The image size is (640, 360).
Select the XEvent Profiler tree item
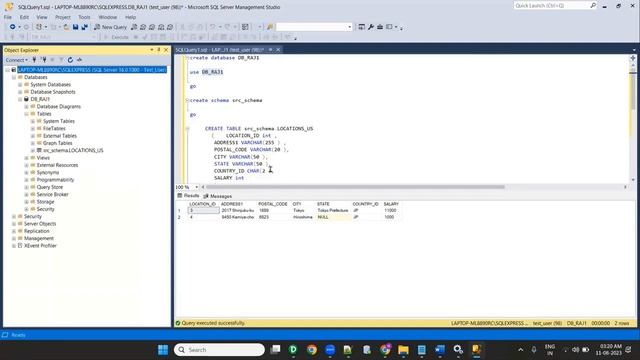pyautogui.click(x=40, y=246)
